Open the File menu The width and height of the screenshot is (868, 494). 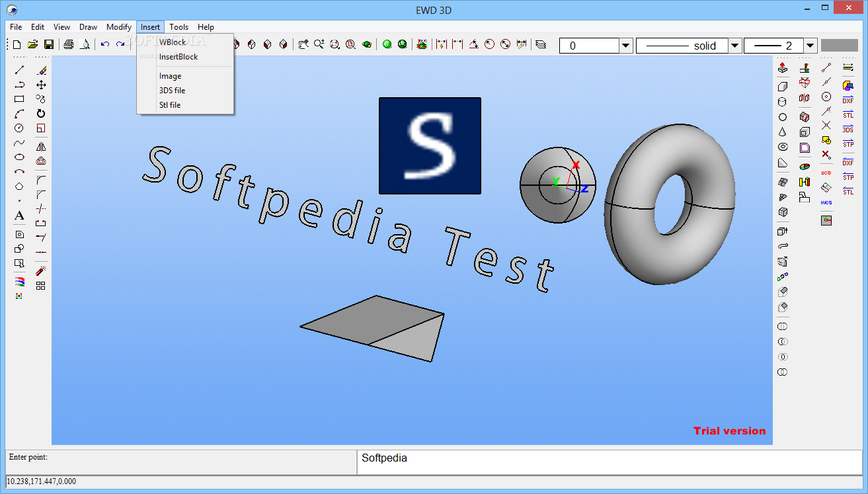(16, 27)
